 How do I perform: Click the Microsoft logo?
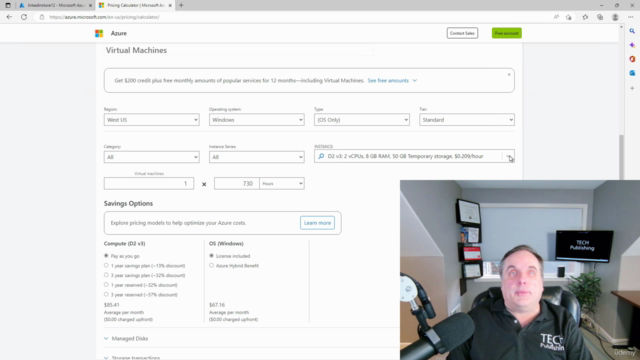click(x=99, y=33)
